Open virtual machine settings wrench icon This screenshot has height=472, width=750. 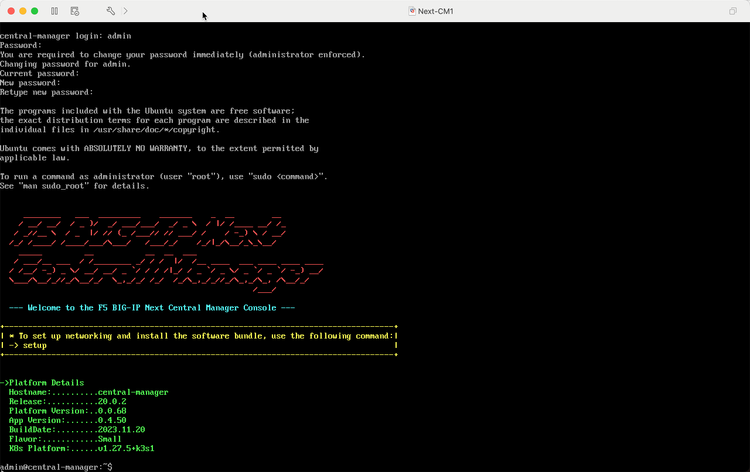click(x=110, y=11)
